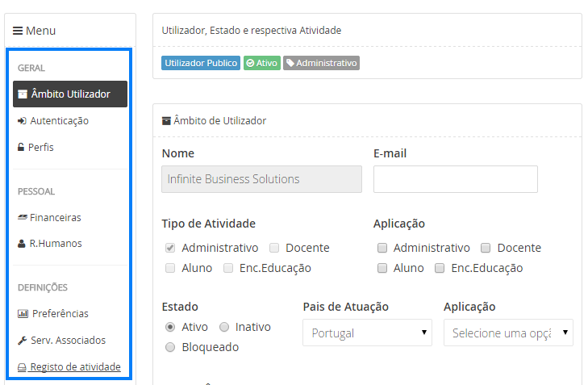588x385 pixels.
Task: Choose the Bloqueado state option
Action: pos(170,347)
